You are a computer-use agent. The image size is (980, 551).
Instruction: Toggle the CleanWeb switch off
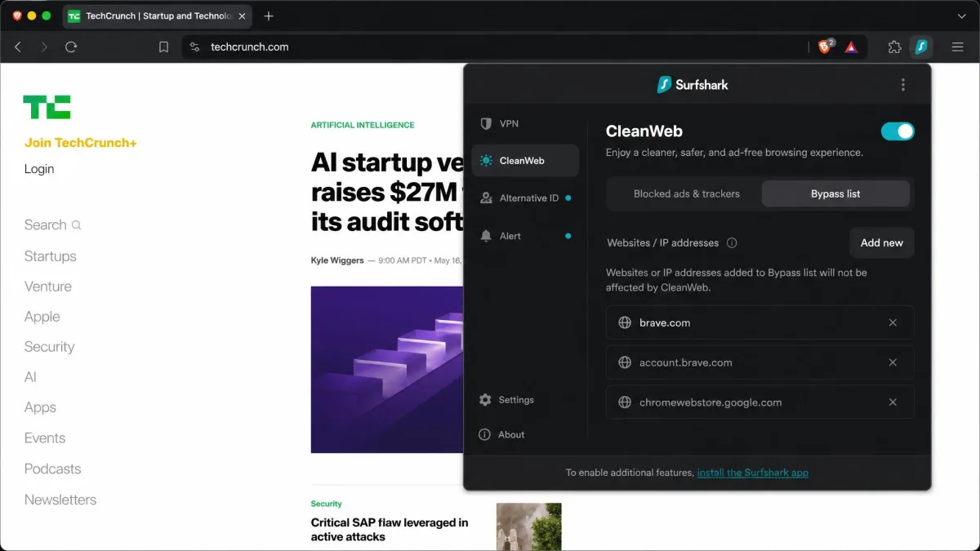[898, 131]
